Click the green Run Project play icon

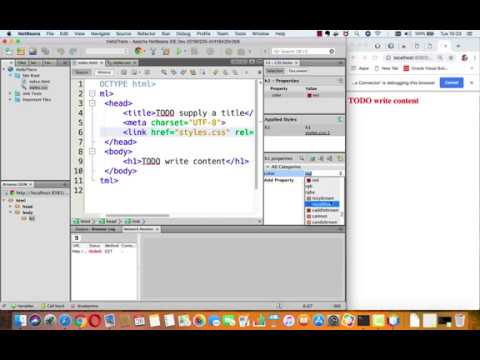coord(179,51)
